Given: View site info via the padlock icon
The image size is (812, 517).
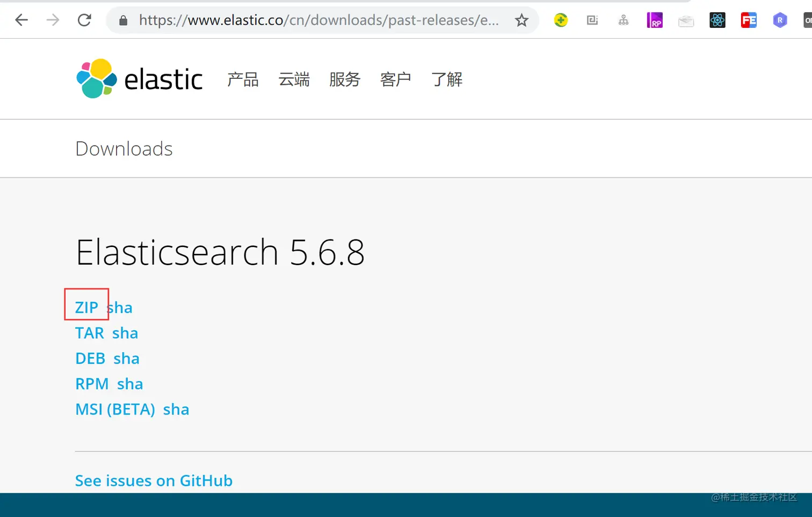Looking at the screenshot, I should click(123, 20).
